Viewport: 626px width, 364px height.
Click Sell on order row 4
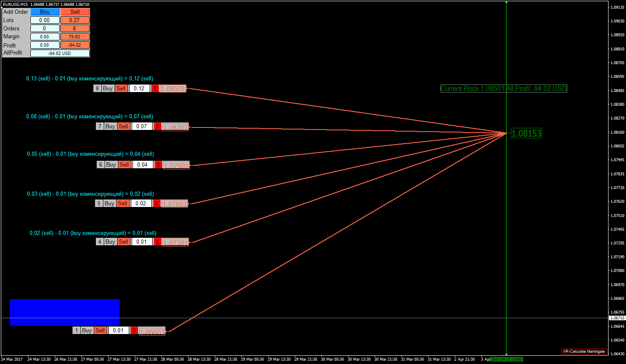click(x=123, y=242)
